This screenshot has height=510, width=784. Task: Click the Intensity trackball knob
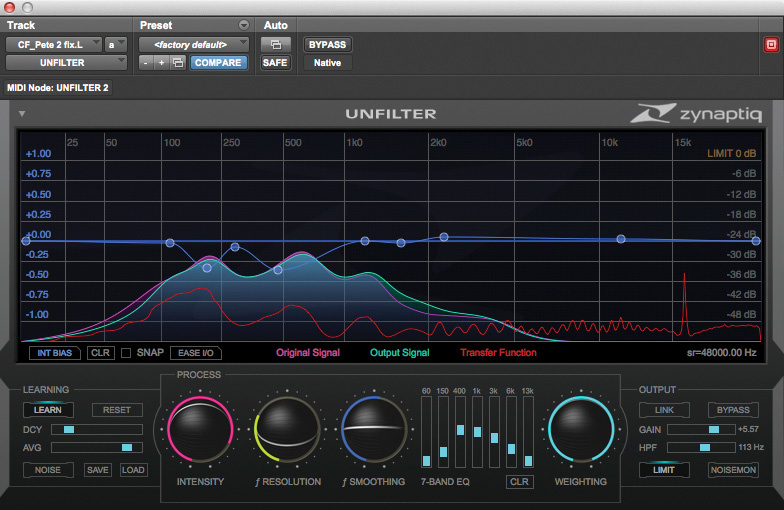coord(200,431)
